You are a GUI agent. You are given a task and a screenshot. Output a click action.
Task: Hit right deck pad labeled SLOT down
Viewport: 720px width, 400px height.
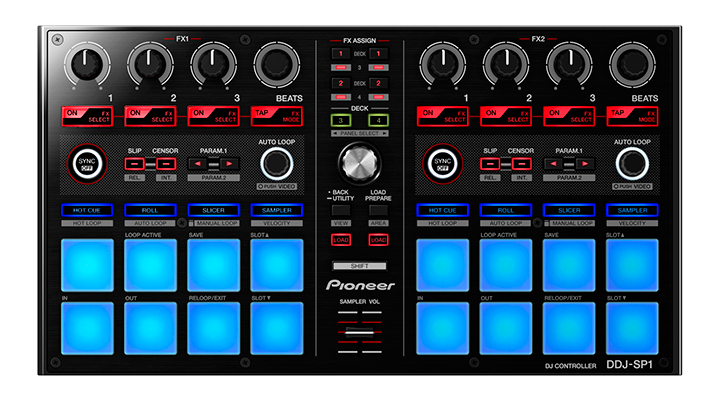(x=632, y=328)
